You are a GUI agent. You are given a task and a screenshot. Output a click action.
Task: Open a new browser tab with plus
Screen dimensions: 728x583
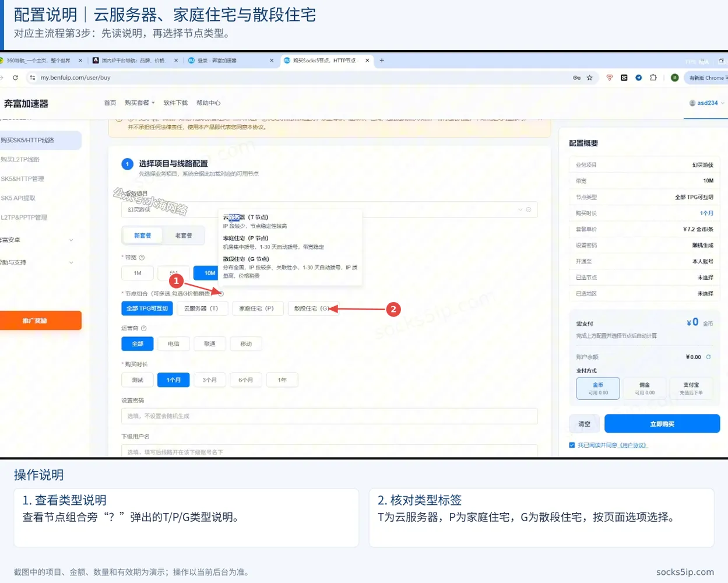pyautogui.click(x=382, y=60)
